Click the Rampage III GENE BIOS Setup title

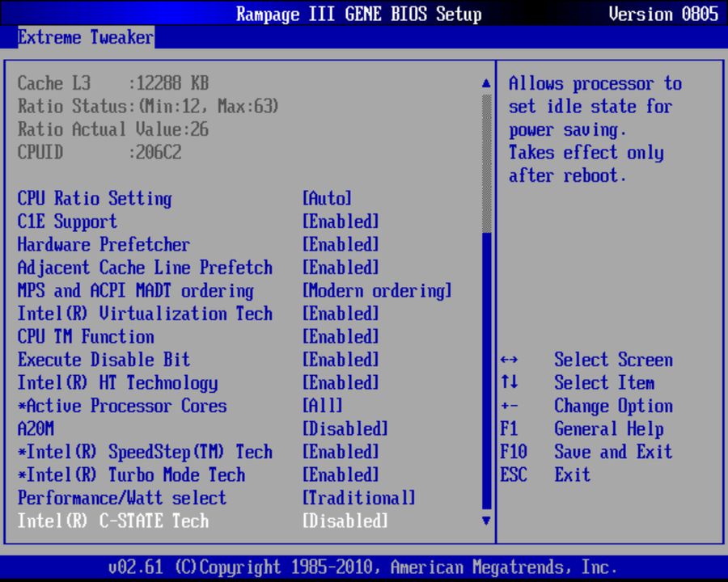(x=359, y=15)
